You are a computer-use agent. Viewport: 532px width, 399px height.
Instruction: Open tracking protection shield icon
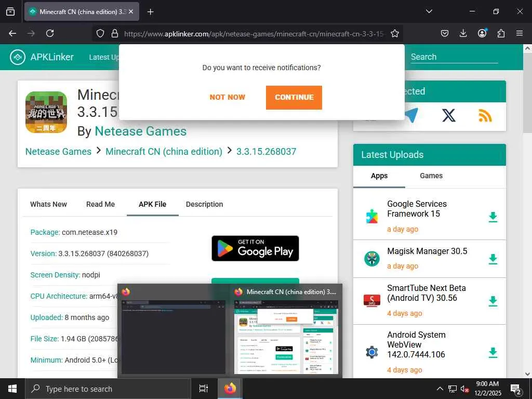tap(100, 33)
